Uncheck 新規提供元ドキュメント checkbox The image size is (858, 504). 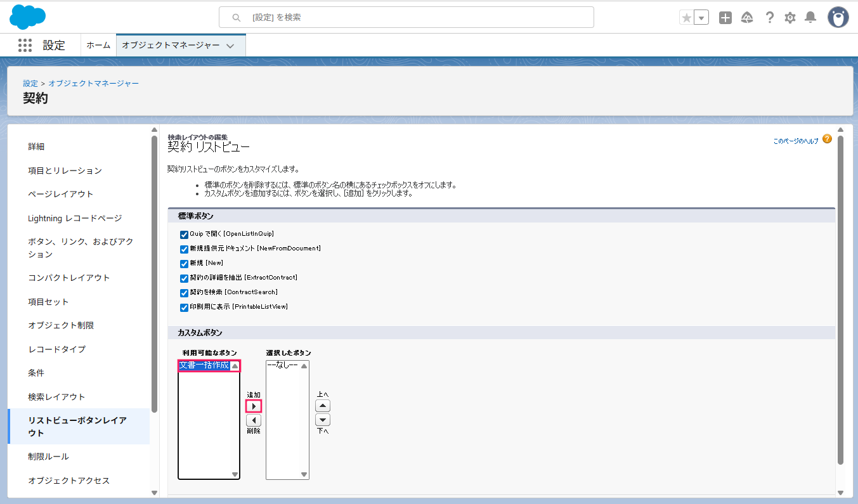185,249
